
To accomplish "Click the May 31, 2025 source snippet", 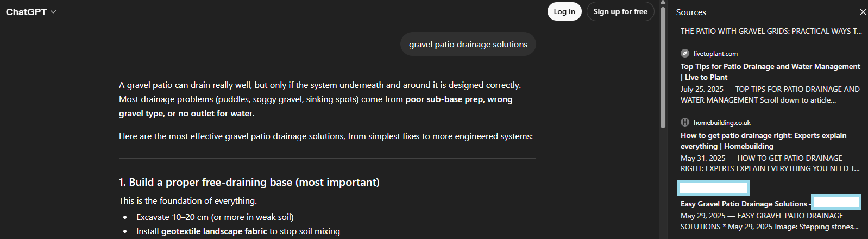I will coord(770,163).
